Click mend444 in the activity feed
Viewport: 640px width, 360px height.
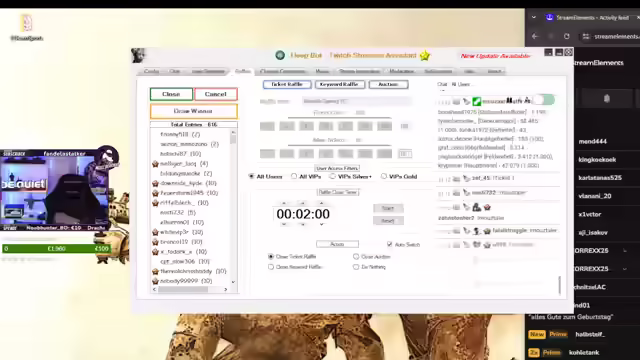[593, 142]
